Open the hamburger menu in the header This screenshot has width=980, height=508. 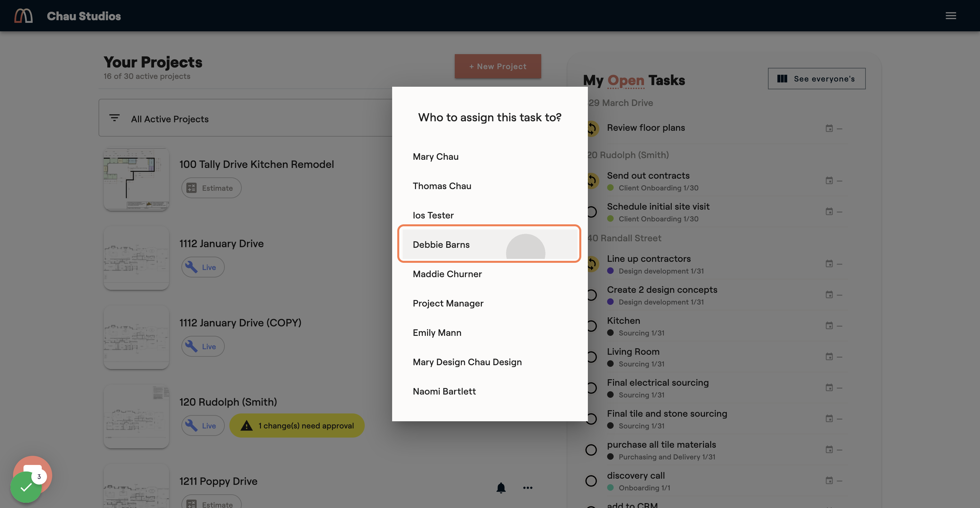click(x=951, y=16)
